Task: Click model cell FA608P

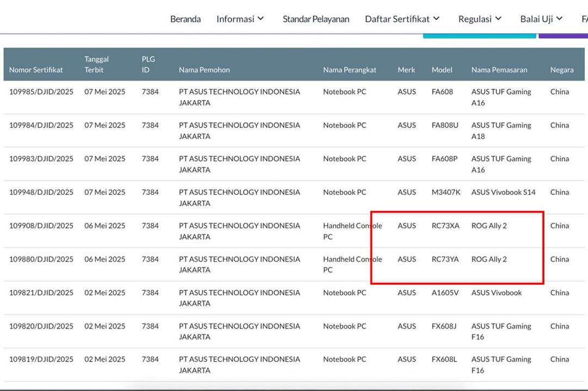Action: click(x=444, y=159)
